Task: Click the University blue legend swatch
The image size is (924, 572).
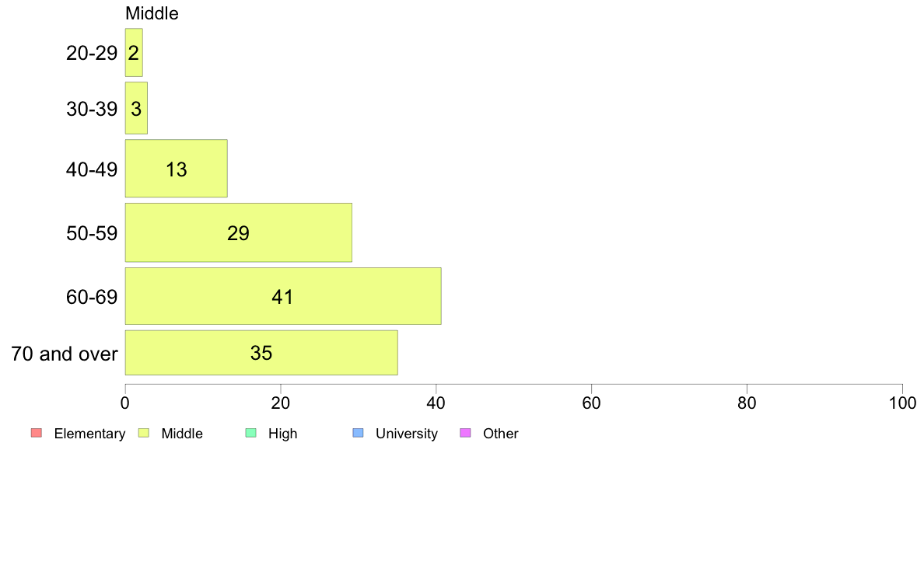Action: (x=359, y=433)
